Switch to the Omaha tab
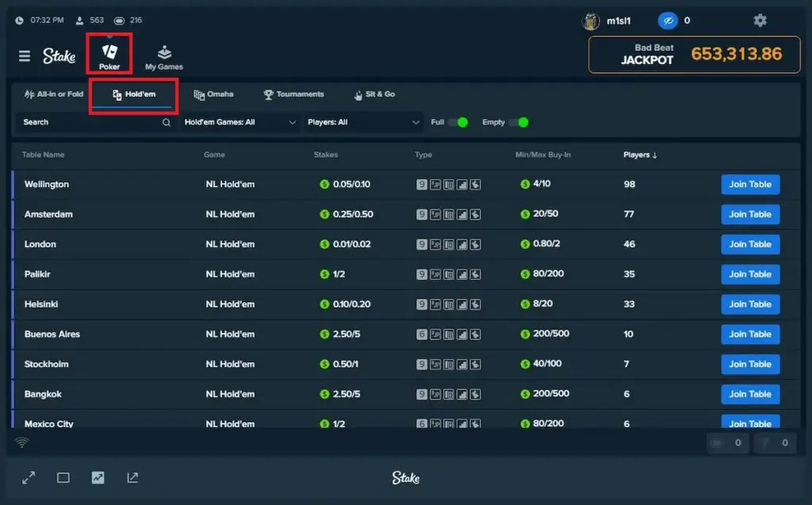 [213, 94]
